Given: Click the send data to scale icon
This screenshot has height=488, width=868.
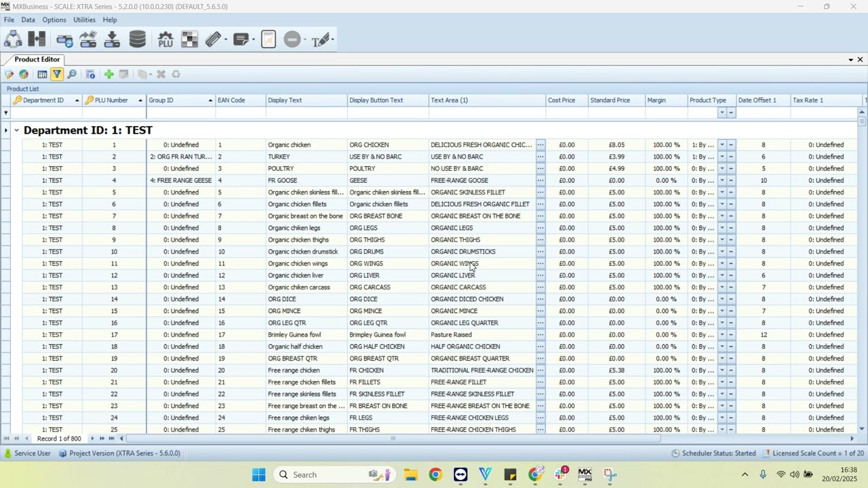Looking at the screenshot, I should click(88, 40).
